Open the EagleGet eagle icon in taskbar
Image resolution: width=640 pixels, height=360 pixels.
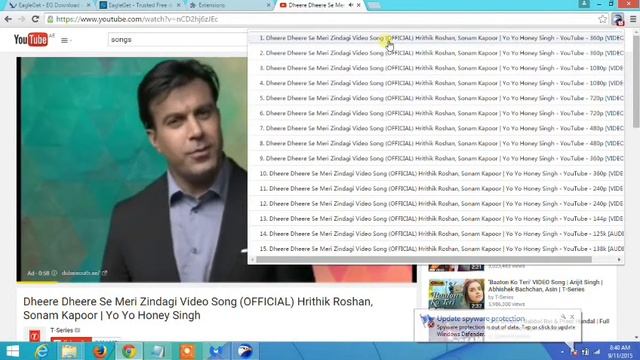click(x=245, y=351)
